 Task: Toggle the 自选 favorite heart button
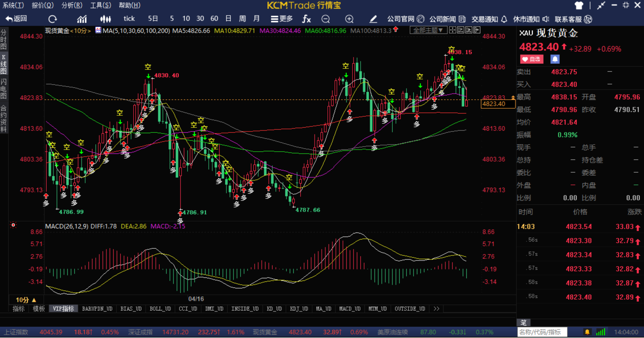coord(532,59)
